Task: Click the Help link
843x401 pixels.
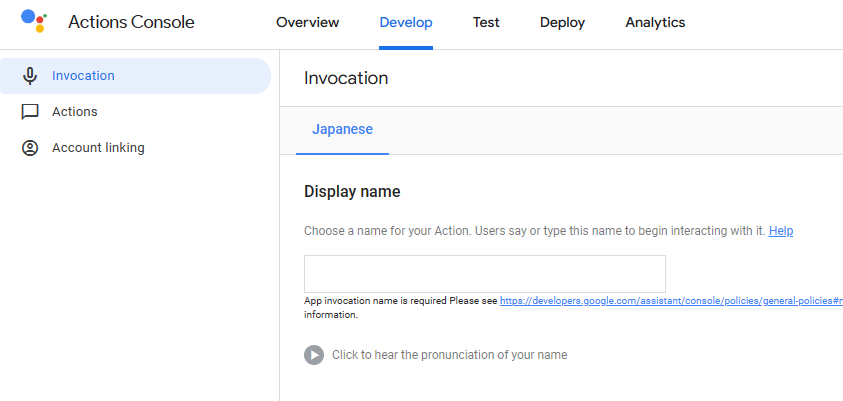Action: click(x=781, y=231)
